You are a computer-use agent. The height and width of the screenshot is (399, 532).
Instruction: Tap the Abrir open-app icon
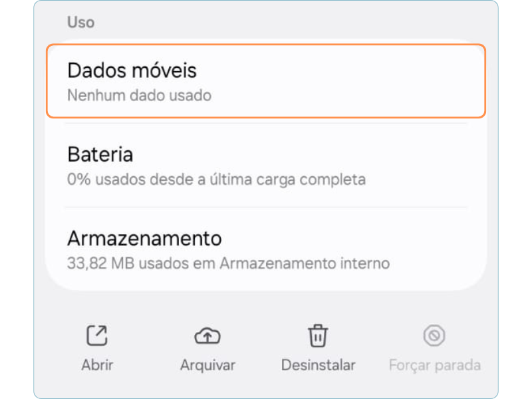pyautogui.click(x=97, y=336)
